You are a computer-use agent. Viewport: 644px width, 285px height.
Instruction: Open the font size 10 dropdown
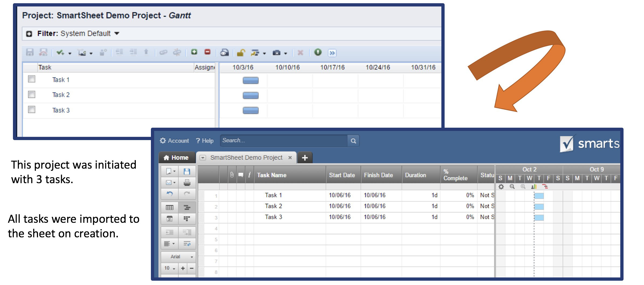pyautogui.click(x=170, y=268)
